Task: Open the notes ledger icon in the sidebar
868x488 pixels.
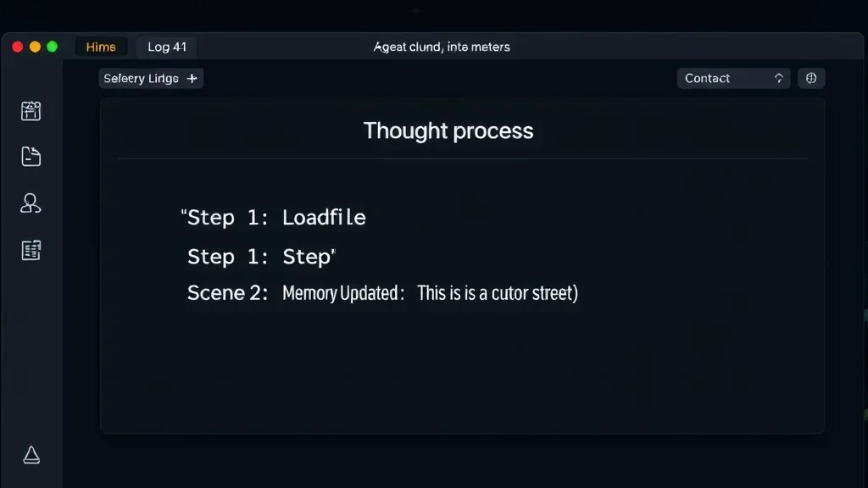Action: [x=31, y=249]
